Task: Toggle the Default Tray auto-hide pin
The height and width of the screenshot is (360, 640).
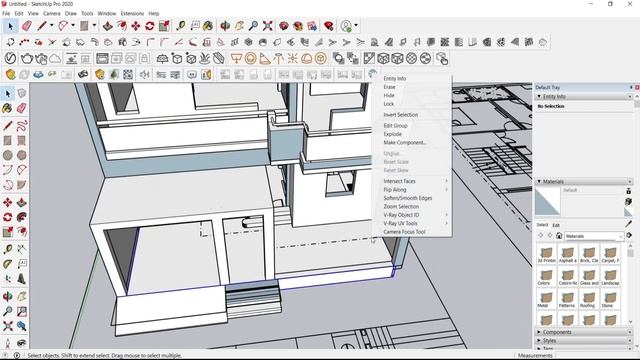Action: point(631,87)
